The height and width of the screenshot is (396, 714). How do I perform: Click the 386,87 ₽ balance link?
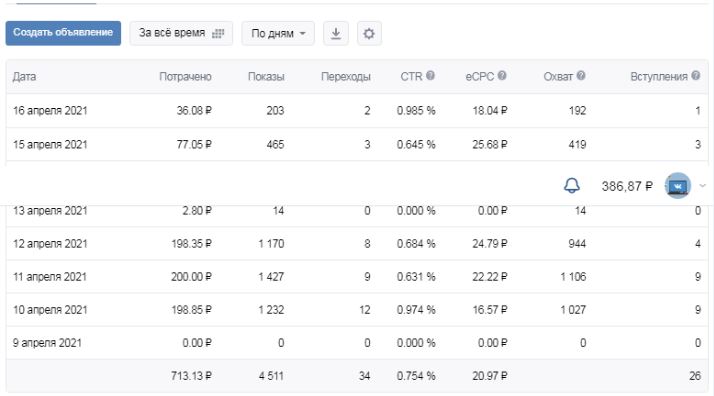627,186
